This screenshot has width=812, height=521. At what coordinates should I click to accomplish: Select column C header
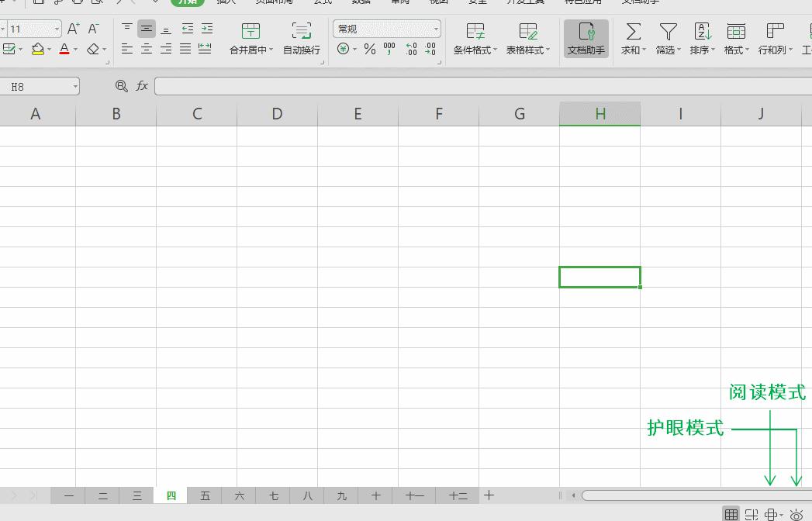[197, 114]
